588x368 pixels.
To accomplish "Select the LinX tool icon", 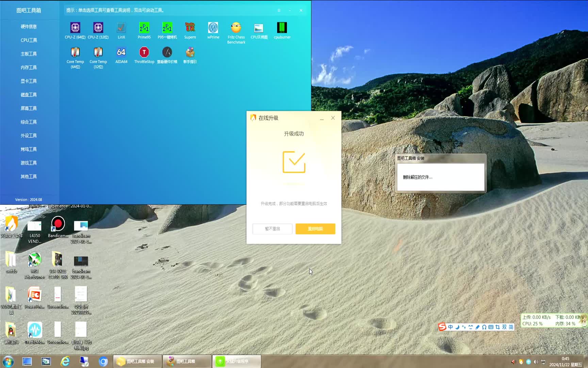I will coord(121,28).
